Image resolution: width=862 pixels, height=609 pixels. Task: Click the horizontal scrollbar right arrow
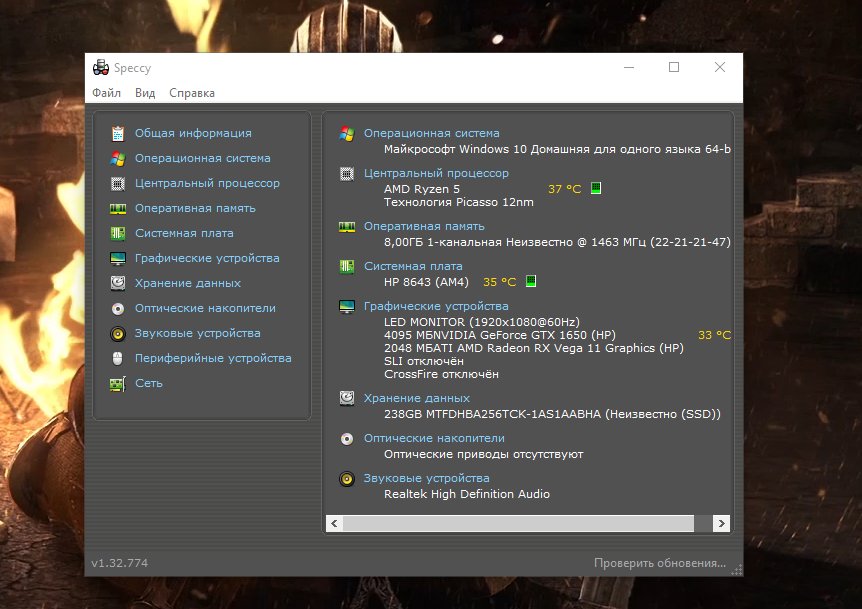[721, 523]
